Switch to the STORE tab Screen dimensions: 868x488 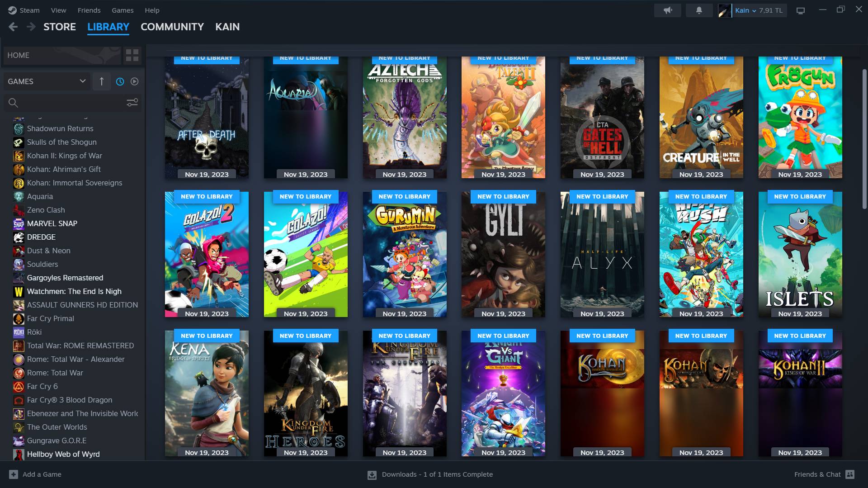(60, 27)
